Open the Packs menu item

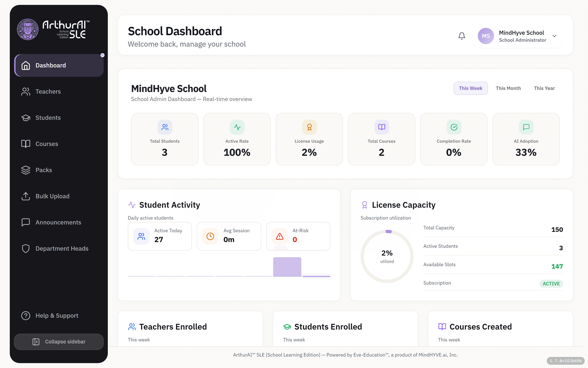pos(59,170)
